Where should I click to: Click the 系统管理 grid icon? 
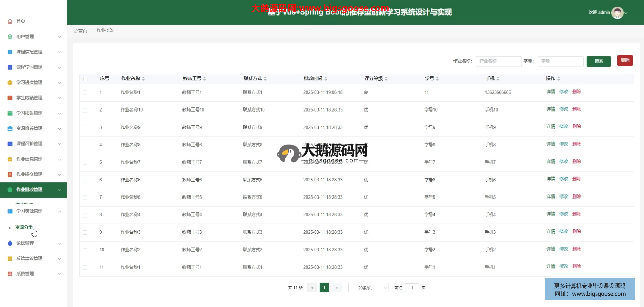click(x=10, y=274)
